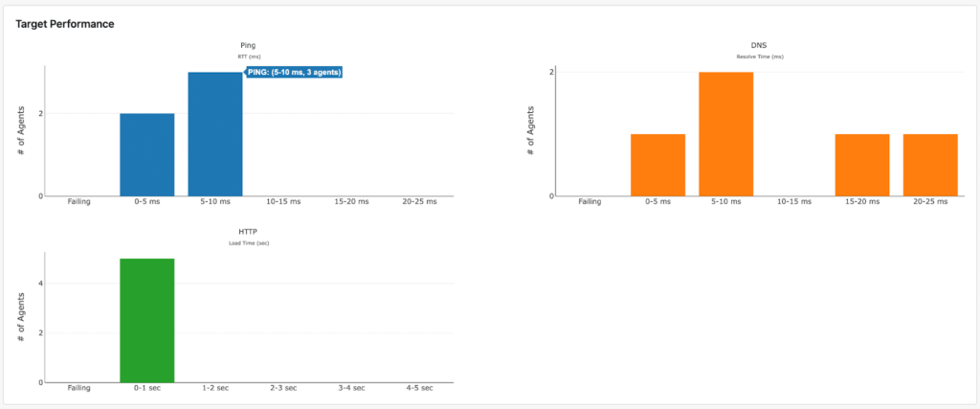Click the Failing label on DNS axis
980x409 pixels.
(x=590, y=202)
